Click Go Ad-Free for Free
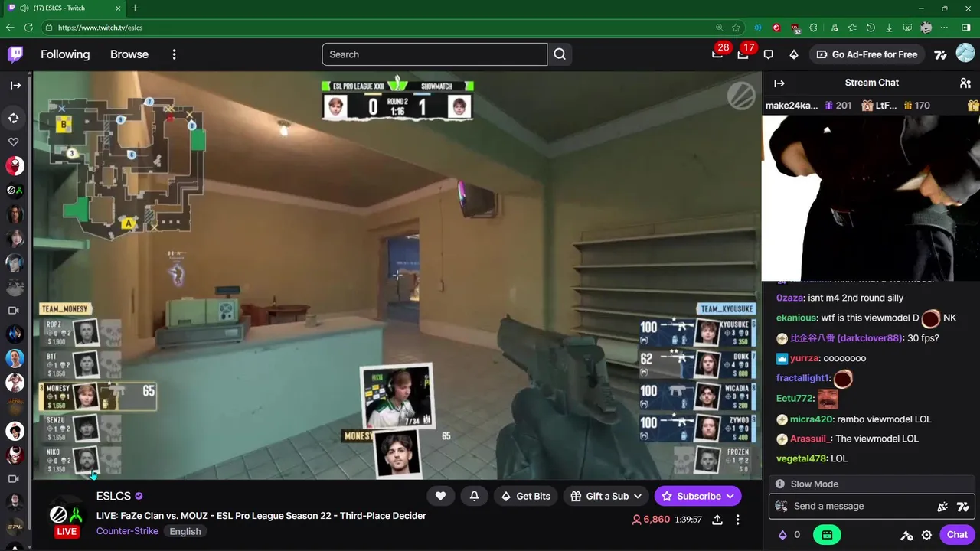This screenshot has height=551, width=980. (867, 54)
